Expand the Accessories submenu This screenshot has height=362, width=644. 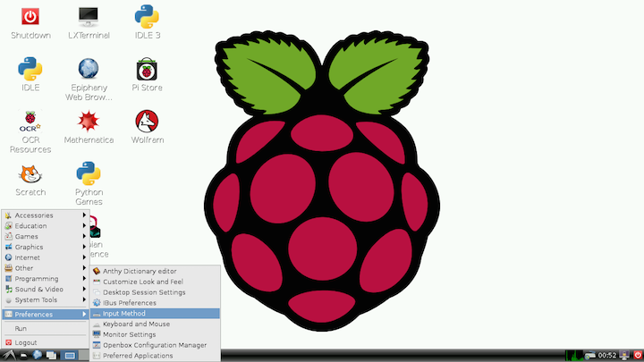coord(46,215)
